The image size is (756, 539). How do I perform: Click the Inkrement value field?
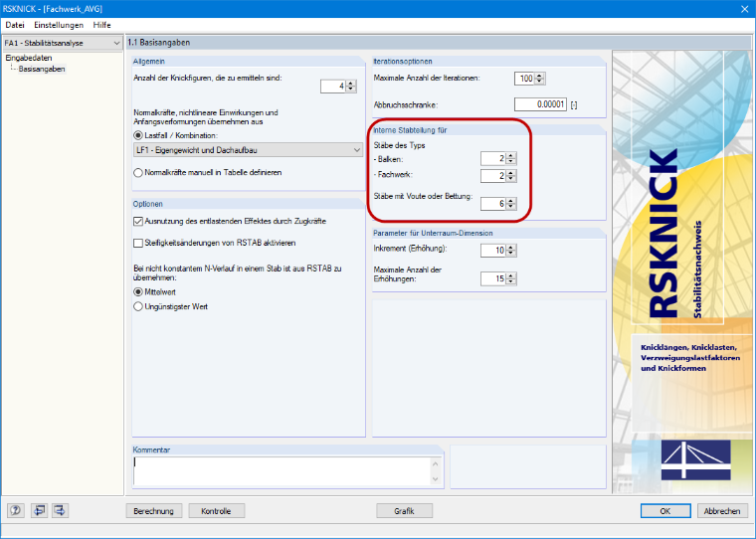coord(493,251)
